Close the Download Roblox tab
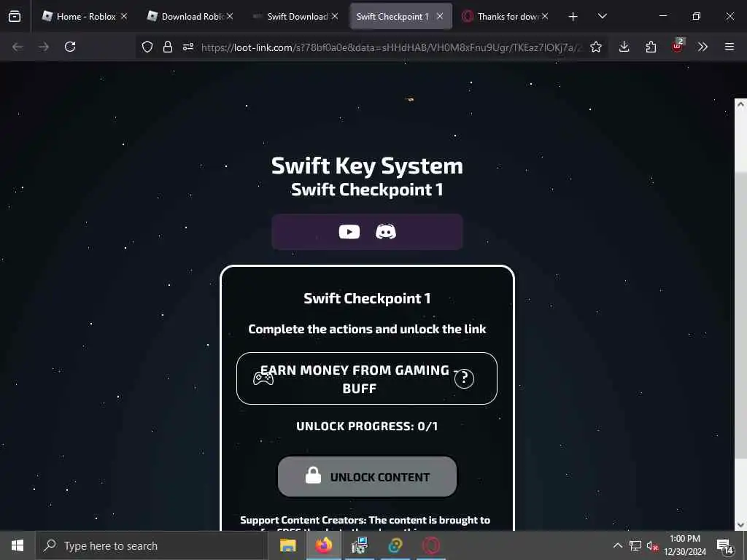The height and width of the screenshot is (560, 747). (x=230, y=16)
